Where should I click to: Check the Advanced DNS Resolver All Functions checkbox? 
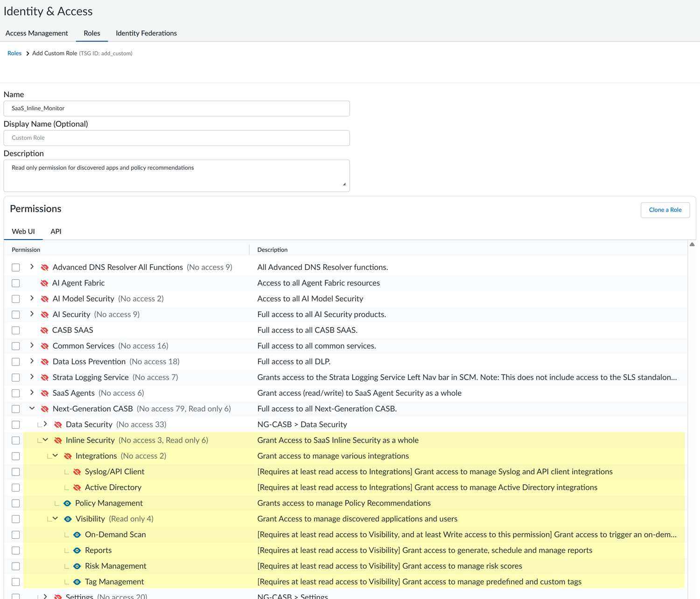pyautogui.click(x=16, y=268)
